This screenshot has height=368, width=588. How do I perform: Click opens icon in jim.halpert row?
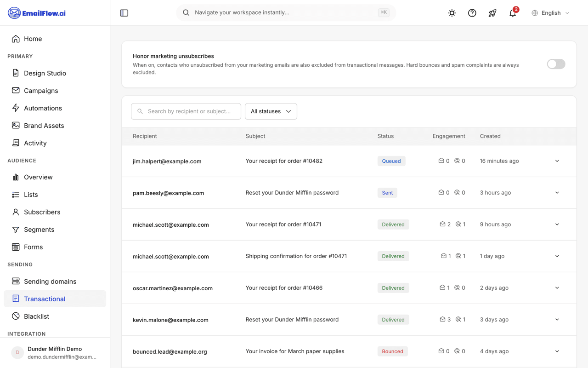point(441,161)
